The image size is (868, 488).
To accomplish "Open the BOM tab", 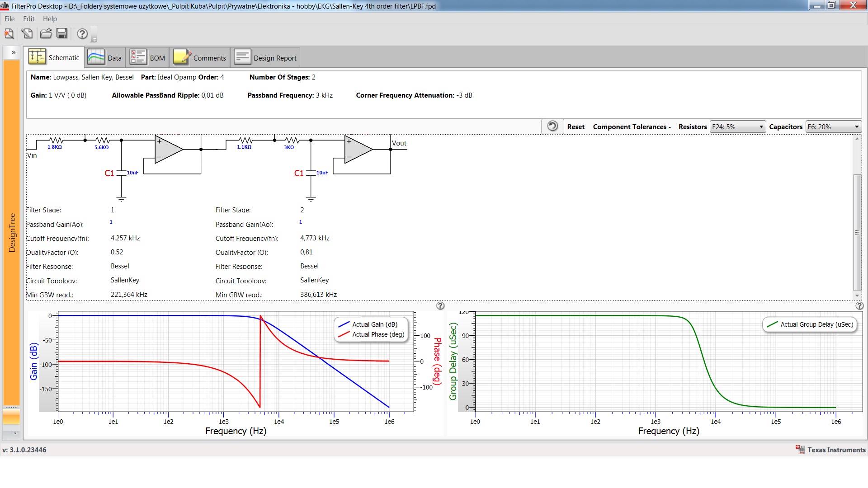I will pyautogui.click(x=147, y=58).
